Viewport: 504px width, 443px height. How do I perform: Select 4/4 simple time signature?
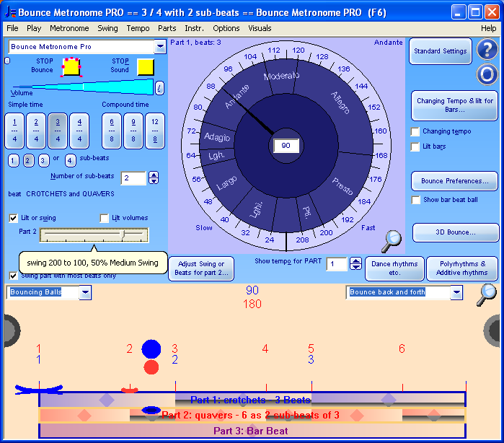pyautogui.click(x=79, y=131)
